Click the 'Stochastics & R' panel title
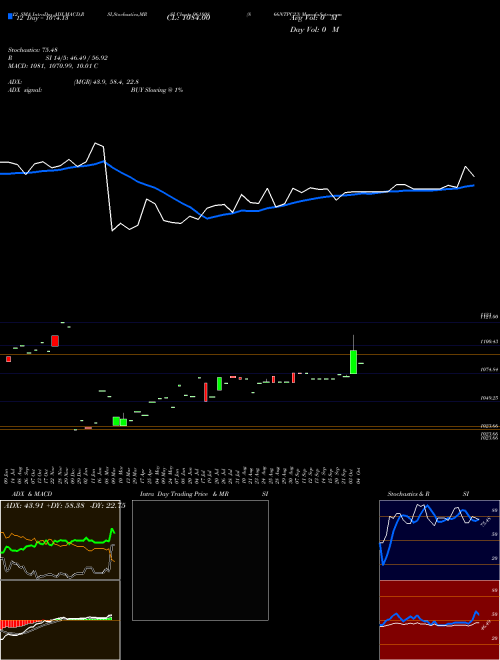The image size is (500, 660). click(408, 494)
